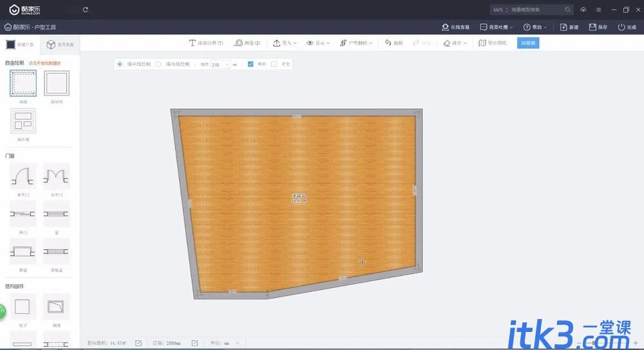Pick the flue structural part icon

[56, 307]
